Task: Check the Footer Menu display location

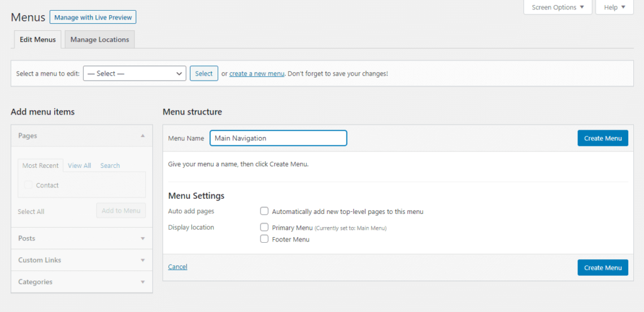Action: pos(265,239)
